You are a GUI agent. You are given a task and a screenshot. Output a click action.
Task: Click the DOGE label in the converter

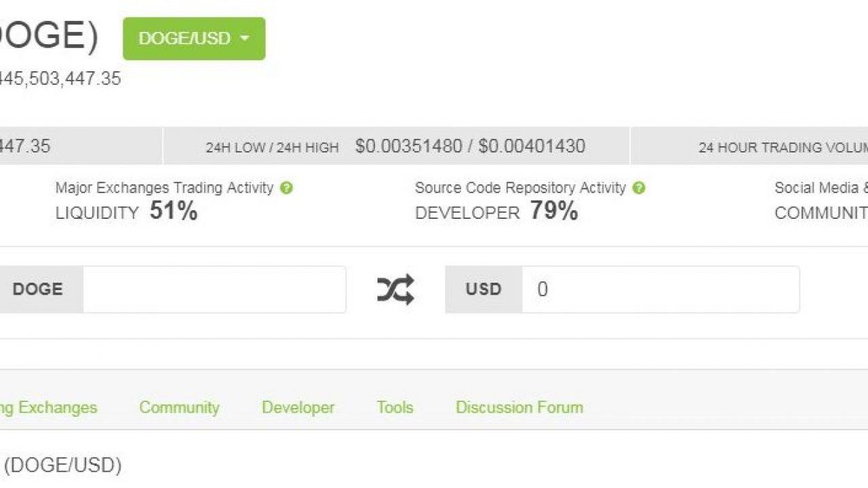[38, 289]
